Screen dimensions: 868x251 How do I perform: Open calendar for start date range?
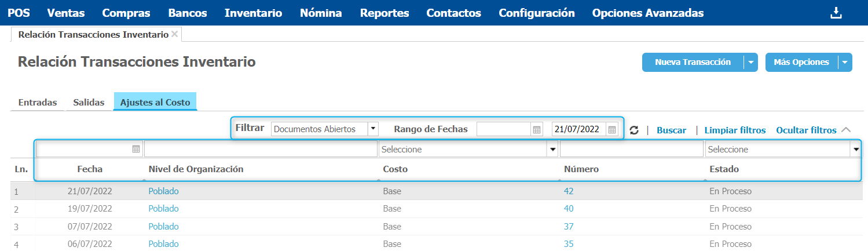tap(537, 129)
